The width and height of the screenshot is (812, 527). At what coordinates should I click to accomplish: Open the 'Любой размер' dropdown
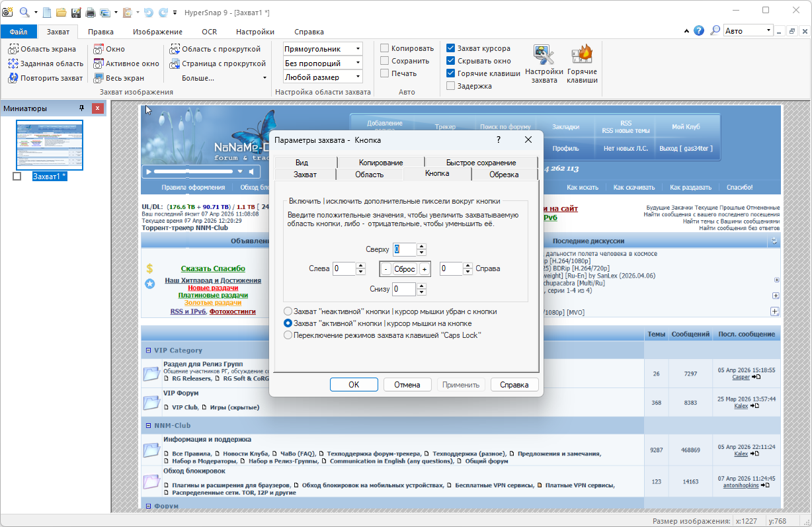358,78
